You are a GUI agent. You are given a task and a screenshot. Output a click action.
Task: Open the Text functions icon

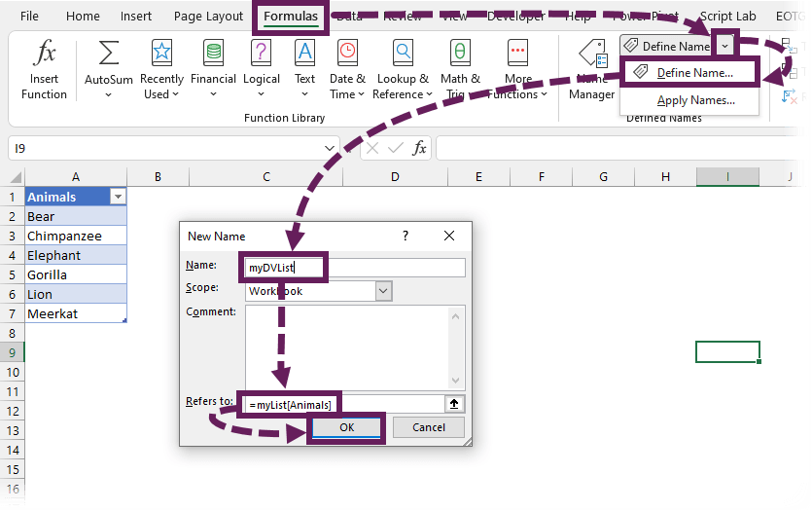tap(304, 53)
